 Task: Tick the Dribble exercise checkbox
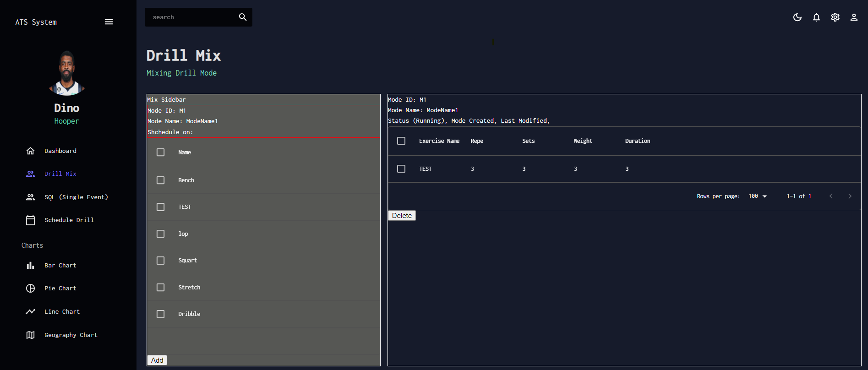(x=161, y=314)
